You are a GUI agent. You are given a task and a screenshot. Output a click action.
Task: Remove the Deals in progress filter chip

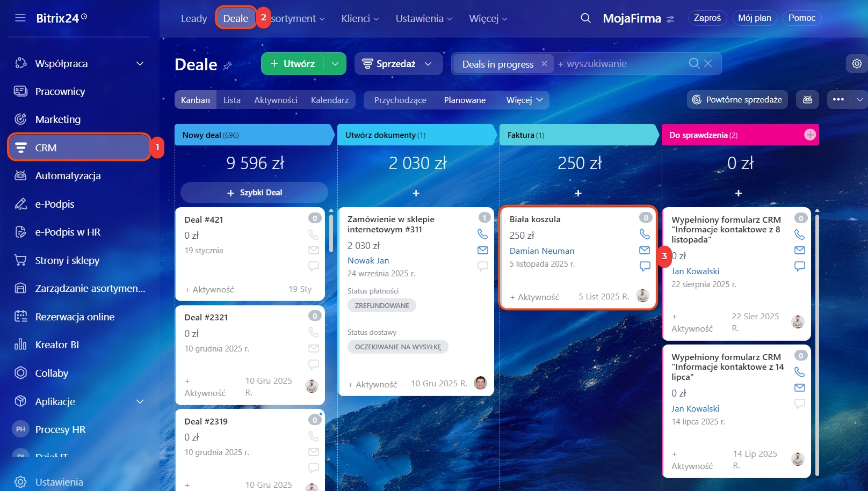[x=544, y=64]
